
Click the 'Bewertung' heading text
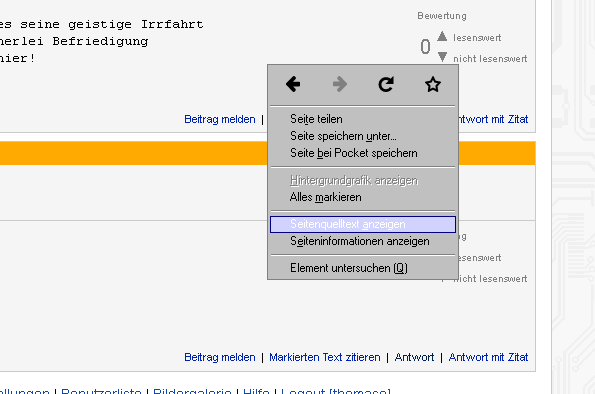[442, 16]
